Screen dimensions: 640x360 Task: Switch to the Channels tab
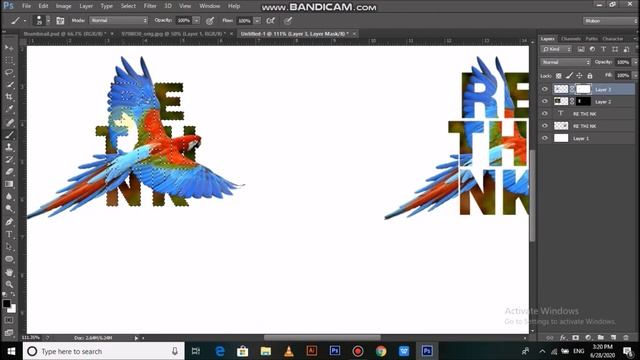tap(571, 39)
